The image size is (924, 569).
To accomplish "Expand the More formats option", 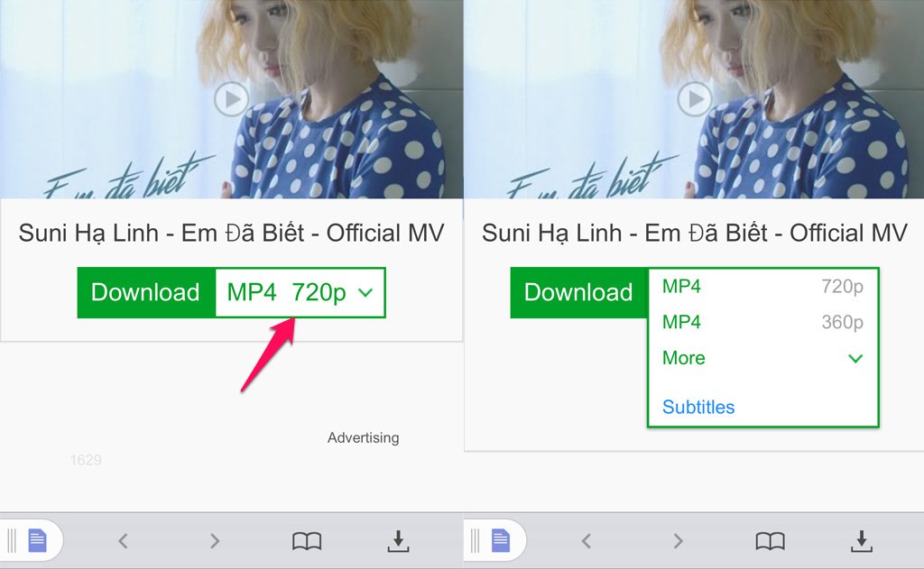I will (762, 358).
